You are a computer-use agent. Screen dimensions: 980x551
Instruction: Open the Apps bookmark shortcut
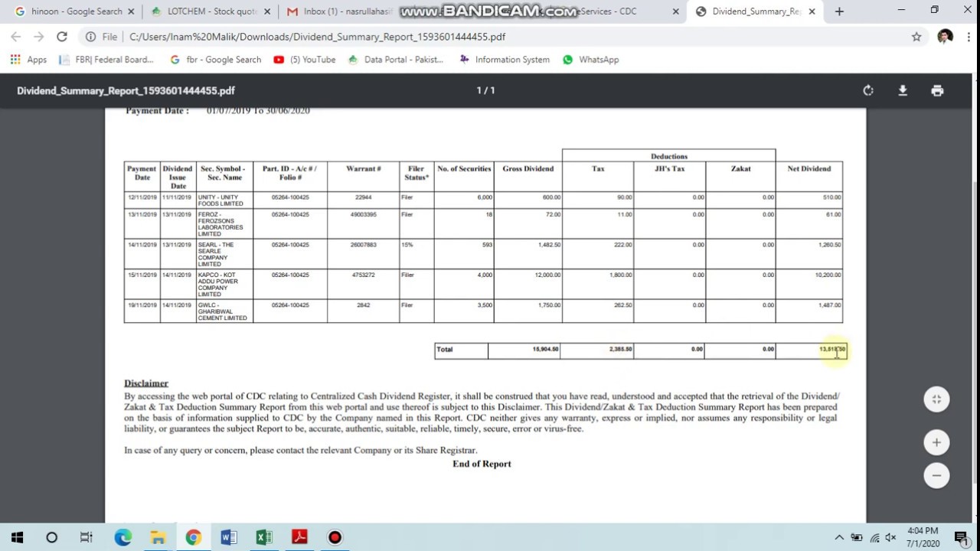click(28, 60)
